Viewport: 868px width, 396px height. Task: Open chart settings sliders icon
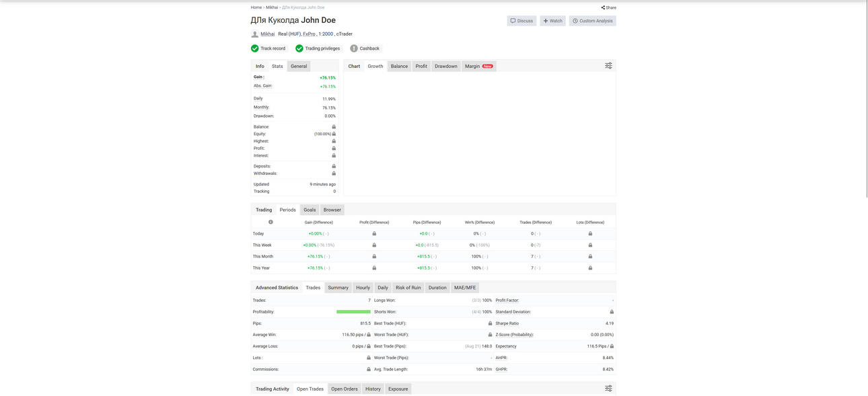[x=608, y=66]
